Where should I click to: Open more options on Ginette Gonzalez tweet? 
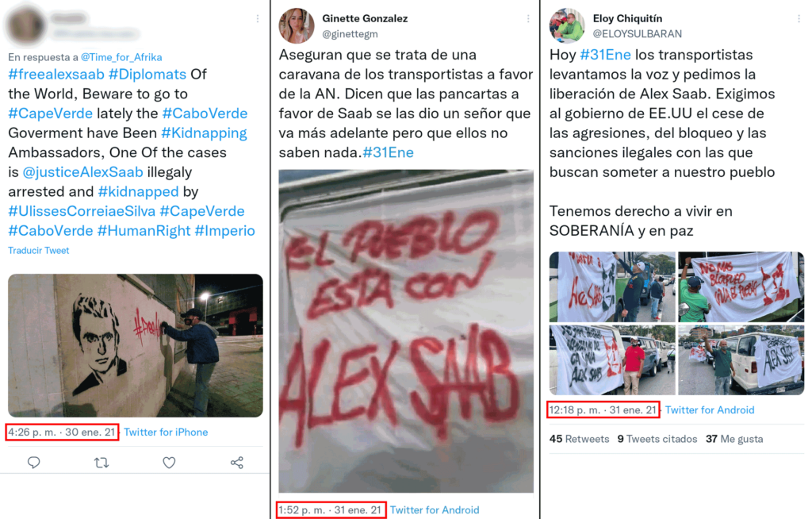[x=527, y=19]
